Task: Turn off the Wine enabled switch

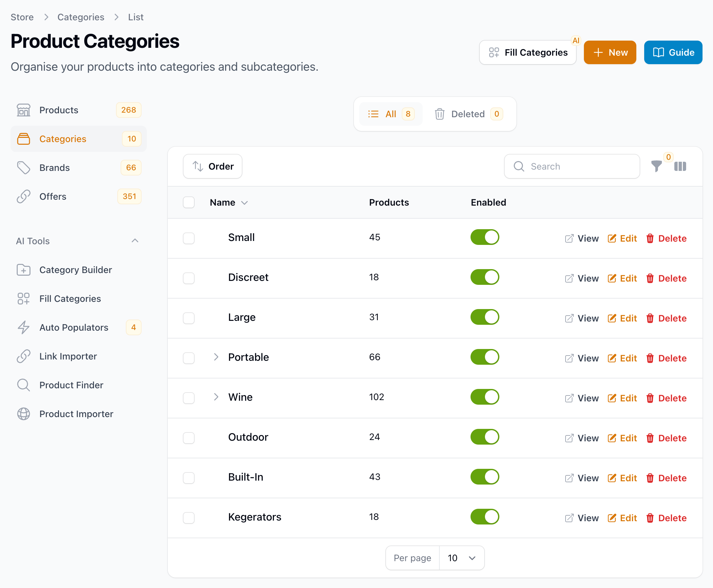Action: coord(485,397)
